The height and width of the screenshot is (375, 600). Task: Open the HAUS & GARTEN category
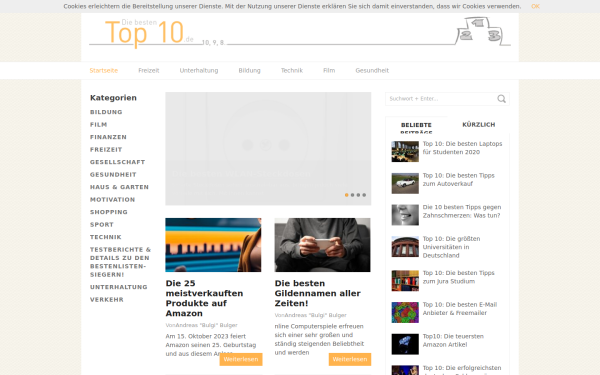pos(119,187)
